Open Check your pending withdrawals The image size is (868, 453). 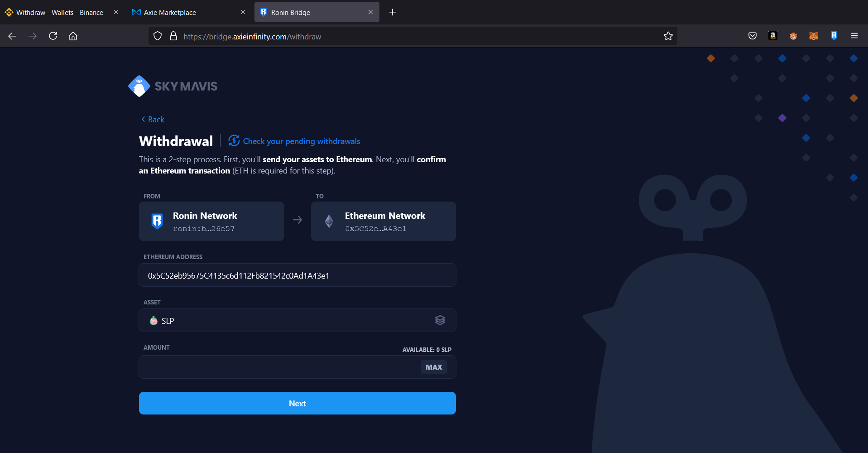tap(302, 141)
